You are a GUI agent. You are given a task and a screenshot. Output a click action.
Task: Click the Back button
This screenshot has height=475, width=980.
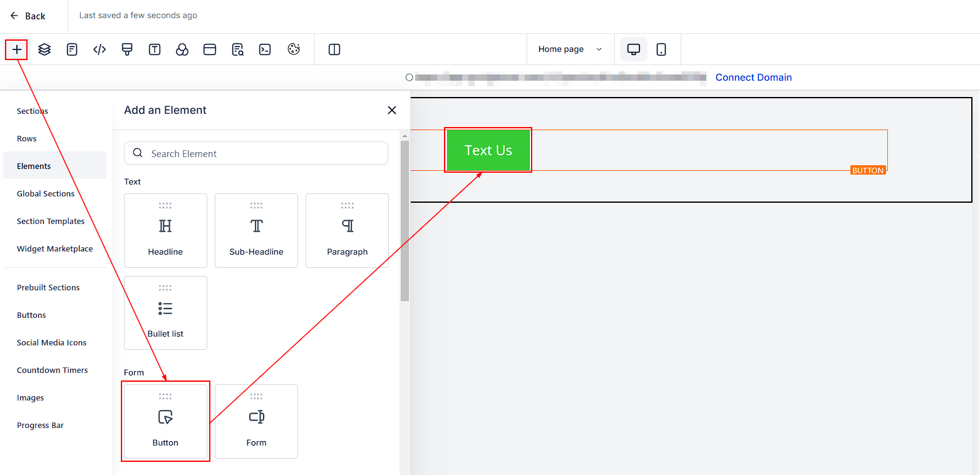(x=28, y=16)
